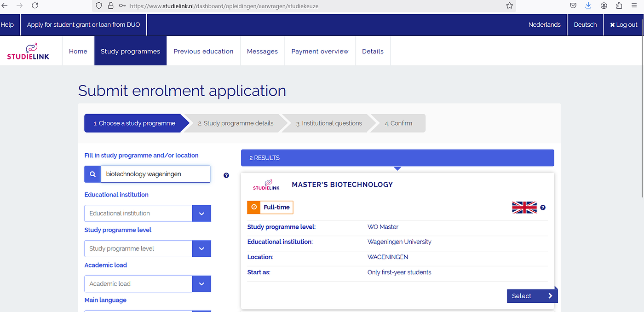Click Educational institution dropdown arrow button
The width and height of the screenshot is (644, 312).
201,214
